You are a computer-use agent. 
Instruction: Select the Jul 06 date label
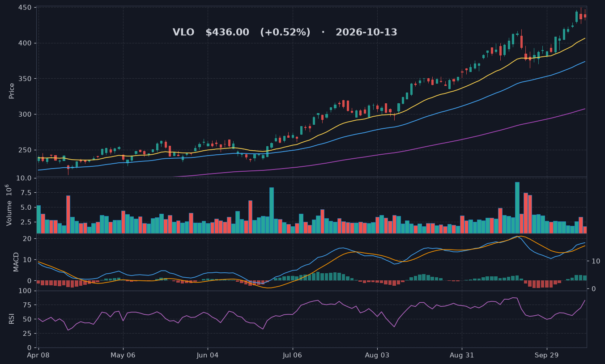coord(293,356)
